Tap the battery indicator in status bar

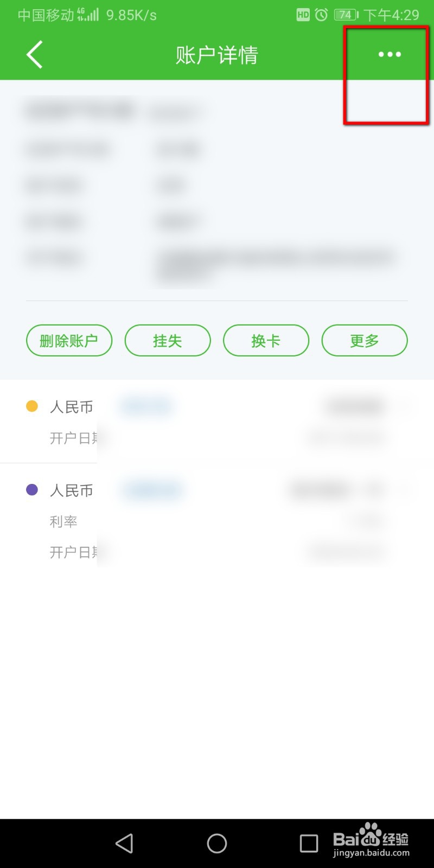pyautogui.click(x=346, y=15)
